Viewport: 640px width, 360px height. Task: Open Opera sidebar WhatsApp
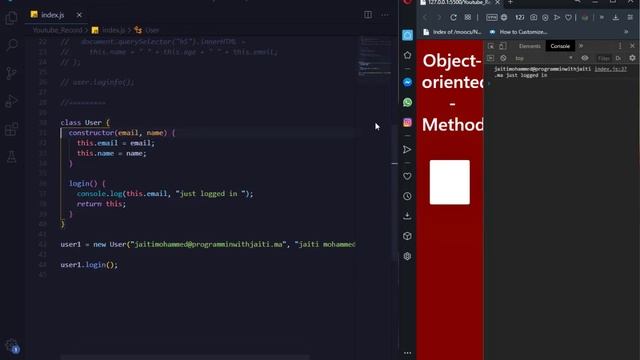[x=407, y=102]
